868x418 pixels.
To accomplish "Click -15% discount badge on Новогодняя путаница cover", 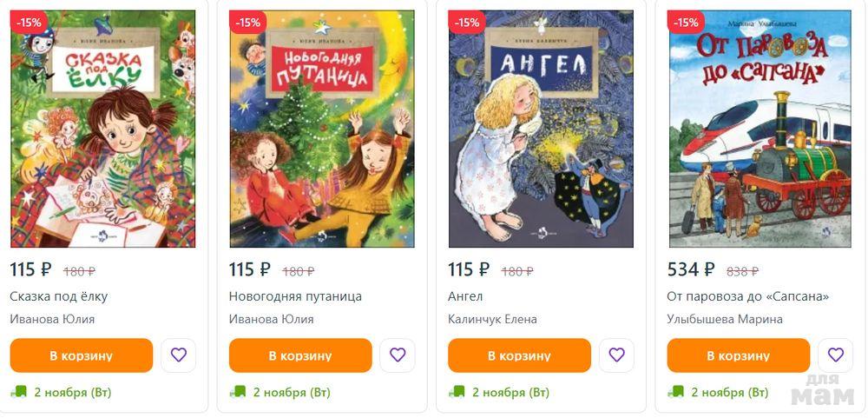I will coord(247,23).
